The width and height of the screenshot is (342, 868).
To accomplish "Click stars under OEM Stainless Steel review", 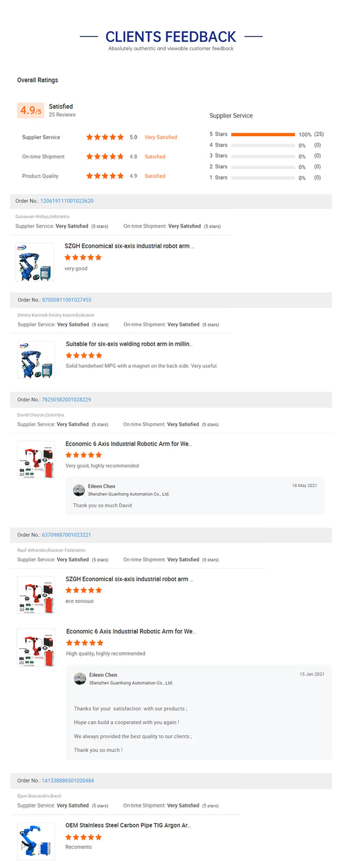I will [x=84, y=837].
